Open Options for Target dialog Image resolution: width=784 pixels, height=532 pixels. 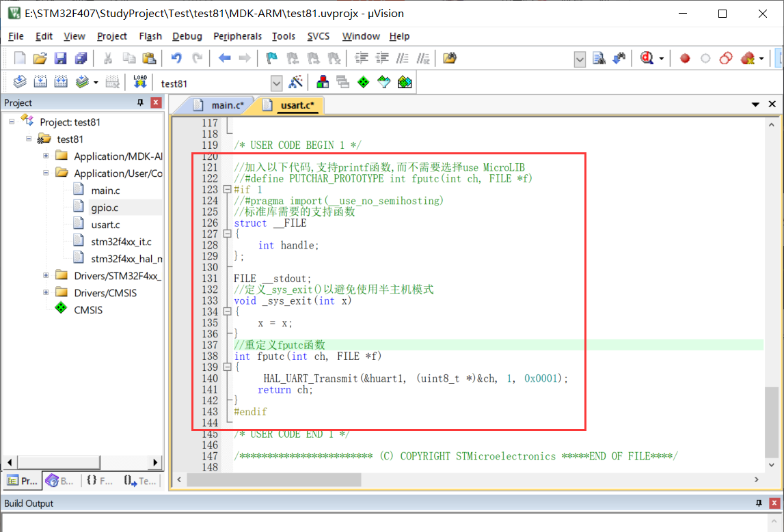pyautogui.click(x=297, y=82)
